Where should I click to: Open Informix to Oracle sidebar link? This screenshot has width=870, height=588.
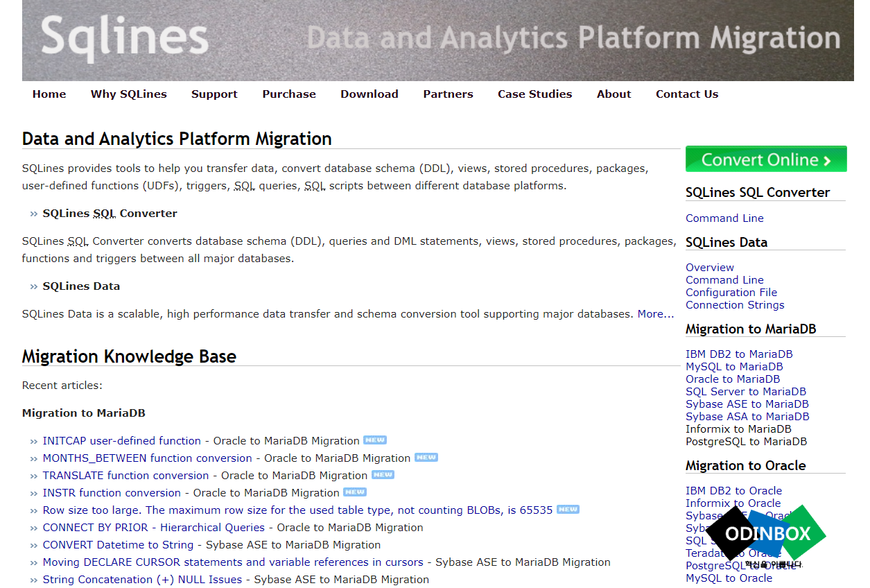[733, 503]
